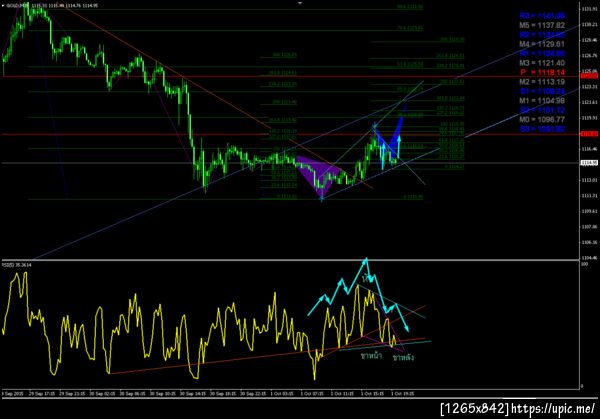The image size is (600, 419).
Task: Select the blue R3 pivot label
Action: point(542,16)
